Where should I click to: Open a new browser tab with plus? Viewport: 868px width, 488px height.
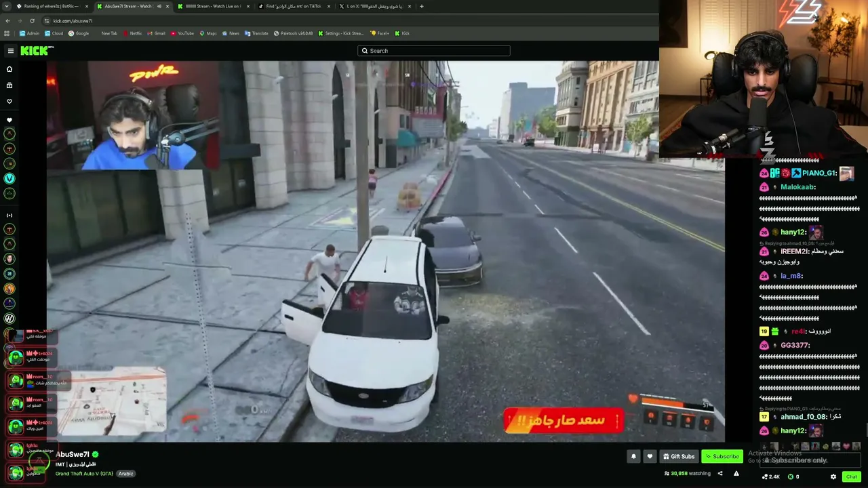click(422, 7)
